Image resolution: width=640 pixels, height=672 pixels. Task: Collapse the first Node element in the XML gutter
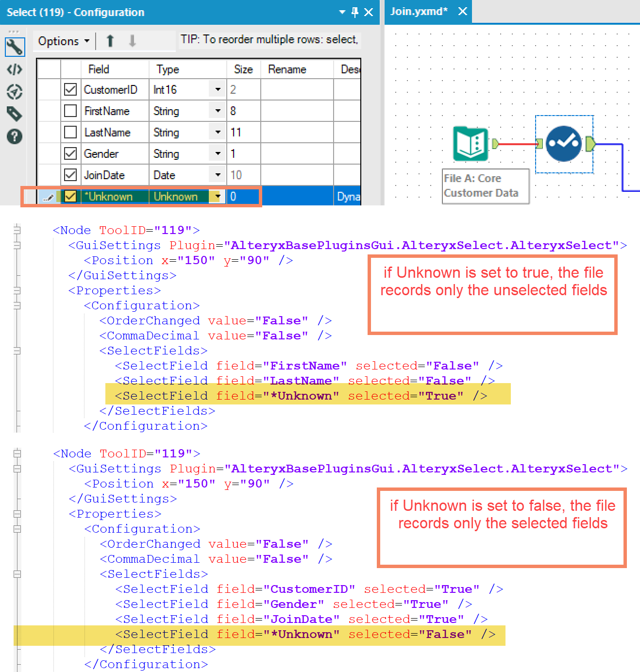pyautogui.click(x=17, y=230)
